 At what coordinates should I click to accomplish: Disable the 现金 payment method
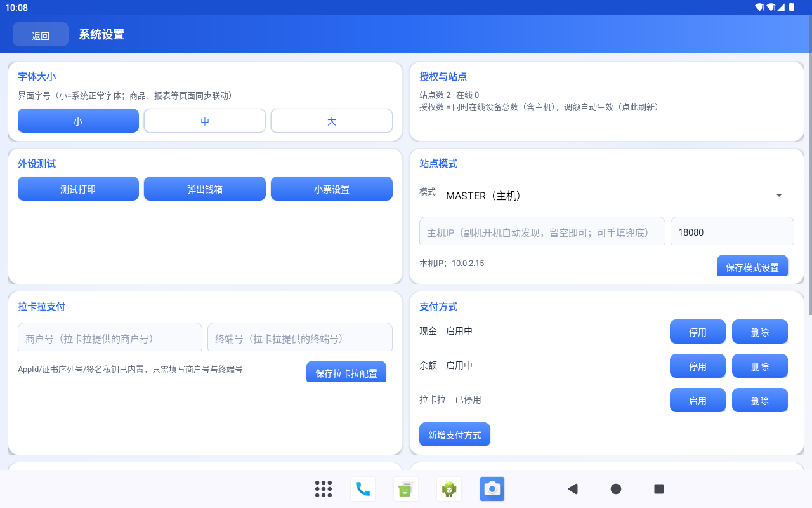coord(698,331)
